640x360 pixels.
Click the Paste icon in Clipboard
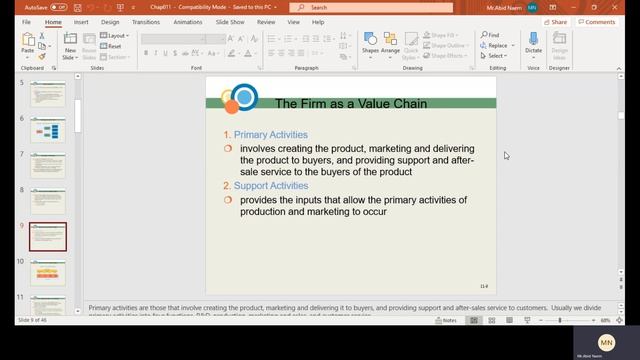(28, 40)
